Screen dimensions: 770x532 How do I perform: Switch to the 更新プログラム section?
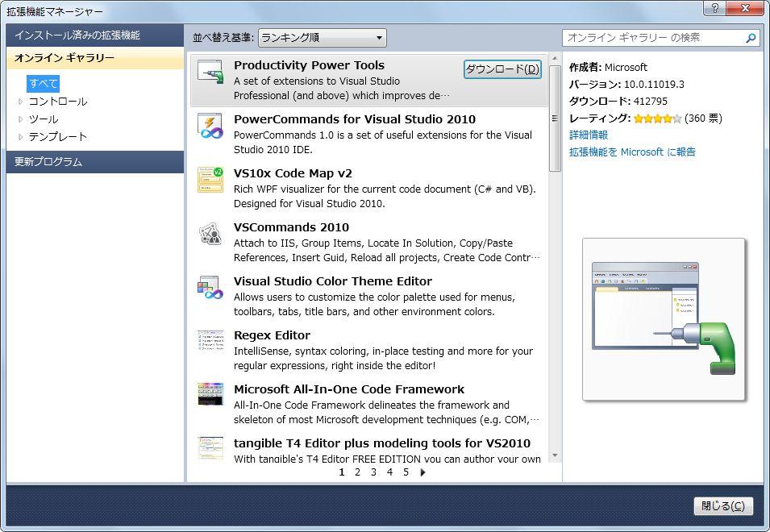tap(48, 162)
